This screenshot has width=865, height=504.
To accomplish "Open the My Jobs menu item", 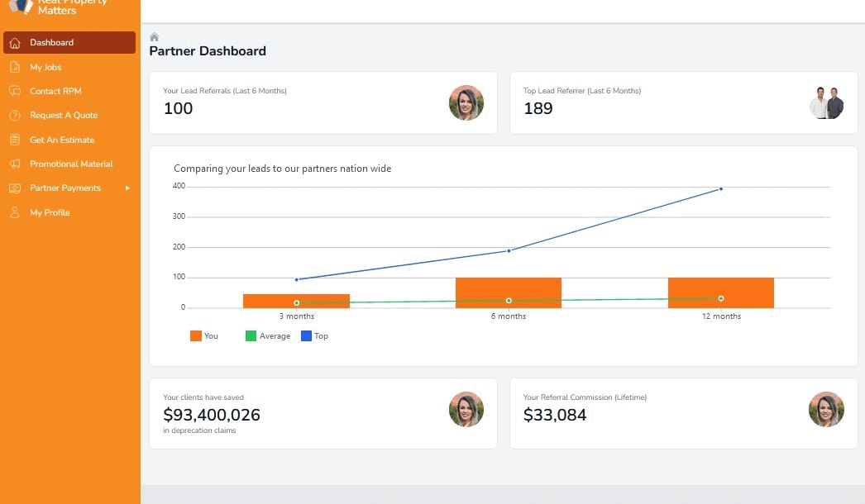I will (45, 67).
